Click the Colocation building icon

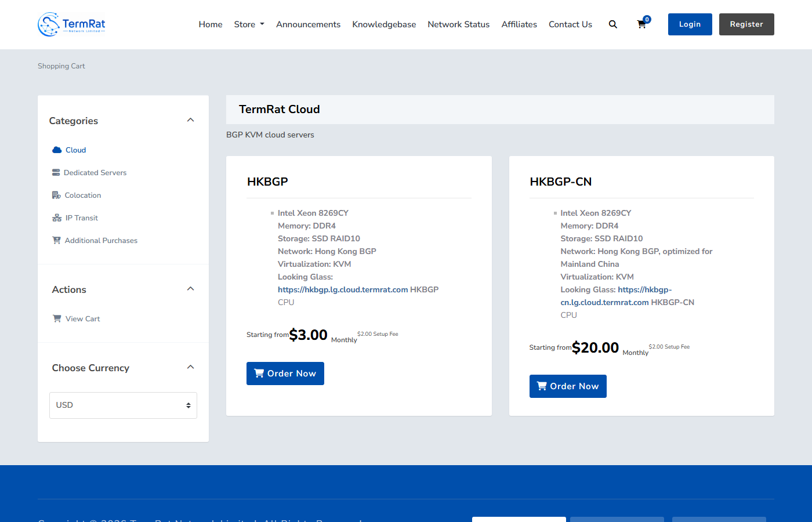pyautogui.click(x=56, y=195)
